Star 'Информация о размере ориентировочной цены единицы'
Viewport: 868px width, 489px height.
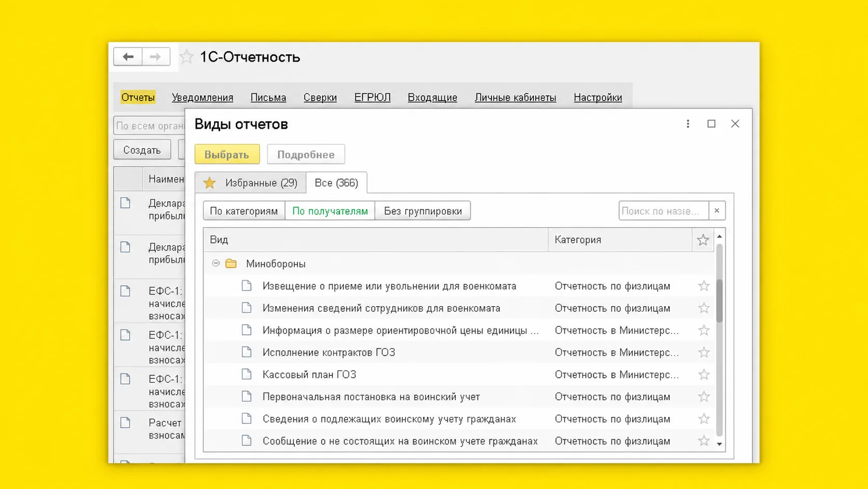pos(704,331)
